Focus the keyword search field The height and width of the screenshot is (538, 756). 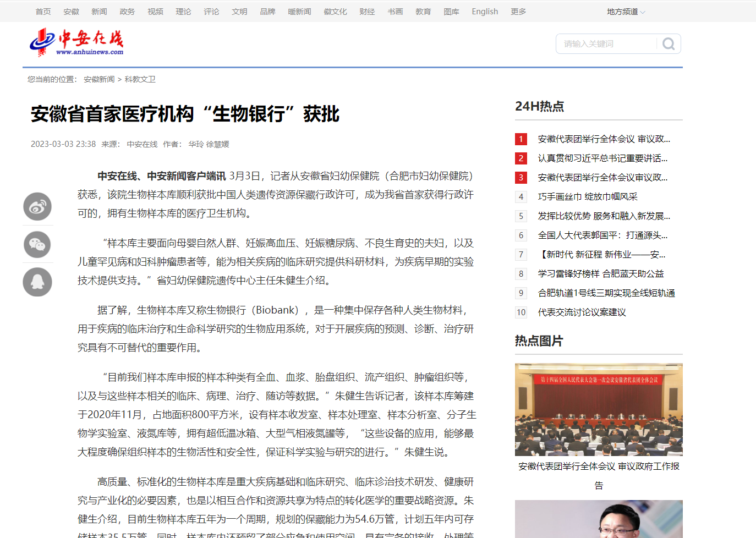coord(606,44)
